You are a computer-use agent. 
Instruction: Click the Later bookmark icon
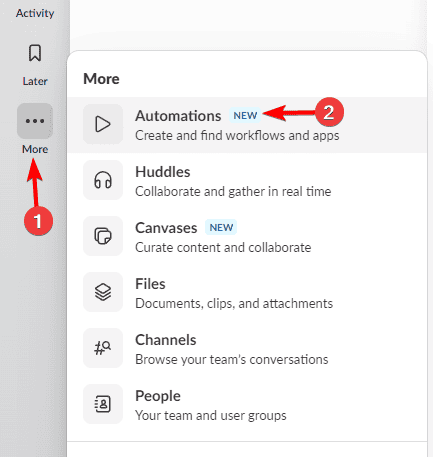35,53
